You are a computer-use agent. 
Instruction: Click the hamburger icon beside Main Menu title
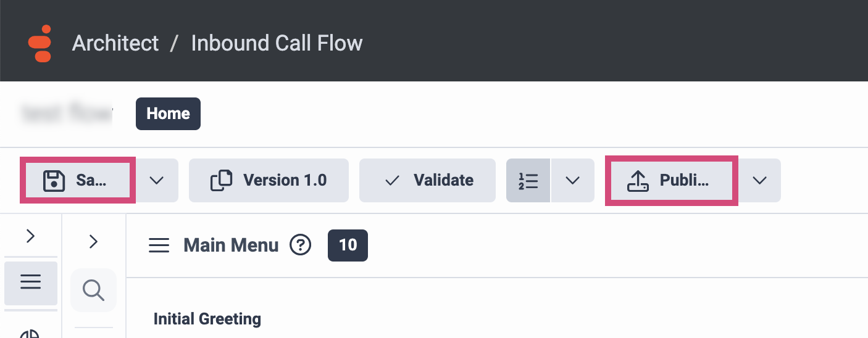click(x=159, y=245)
